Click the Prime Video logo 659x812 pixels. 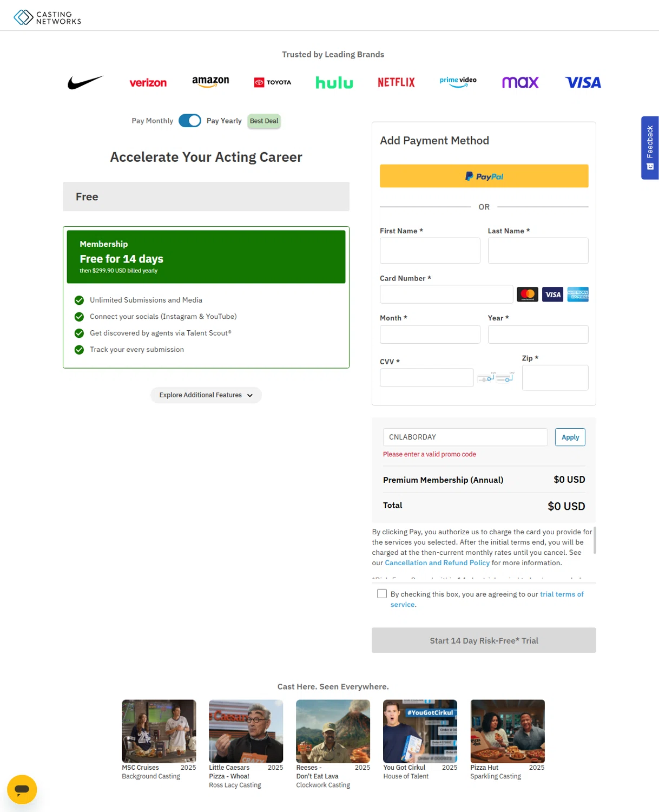[x=458, y=82]
